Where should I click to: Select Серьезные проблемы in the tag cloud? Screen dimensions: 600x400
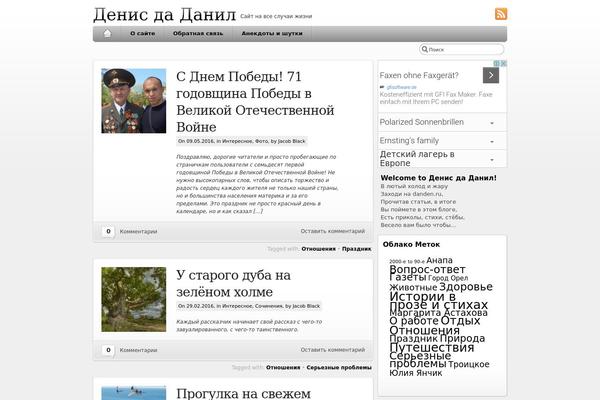pos(420,359)
